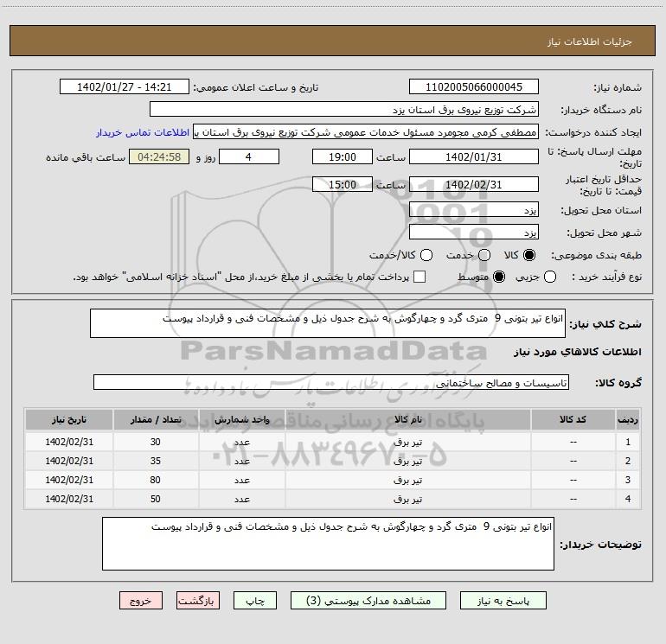Click the خروج exit button
This screenshot has height=644, width=666.
pos(141,601)
